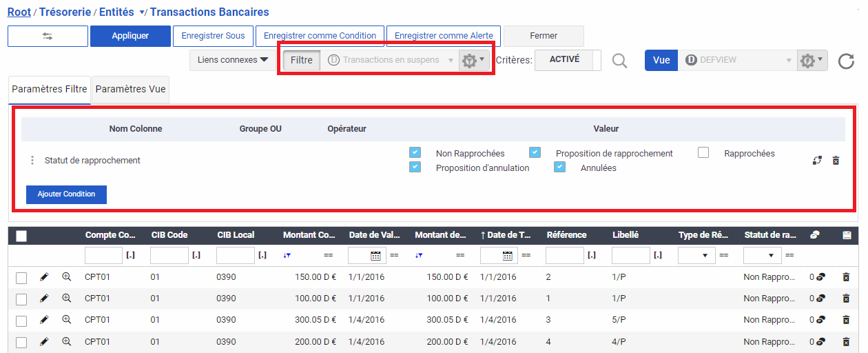The width and height of the screenshot is (868, 353).
Task: Check the Rapprochées checkbox
Action: point(703,153)
